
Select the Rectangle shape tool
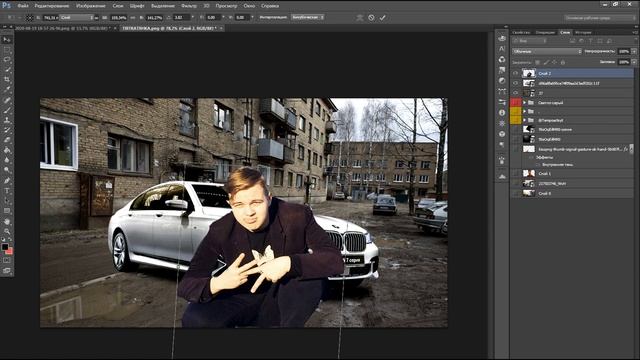[x=7, y=211]
